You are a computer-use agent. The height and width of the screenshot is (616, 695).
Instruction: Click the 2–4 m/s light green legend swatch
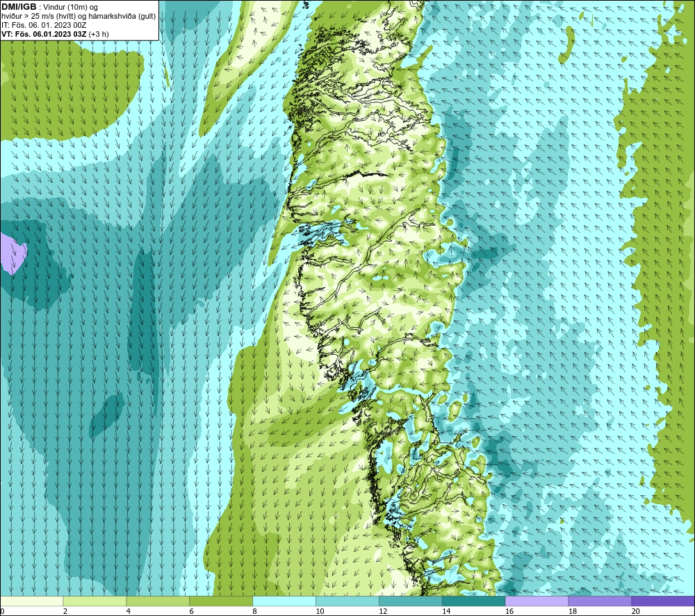point(95,601)
